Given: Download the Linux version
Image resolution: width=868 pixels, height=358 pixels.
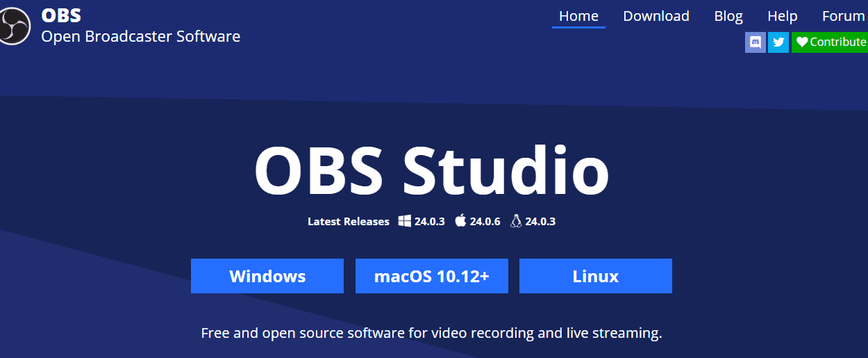Looking at the screenshot, I should coord(596,276).
